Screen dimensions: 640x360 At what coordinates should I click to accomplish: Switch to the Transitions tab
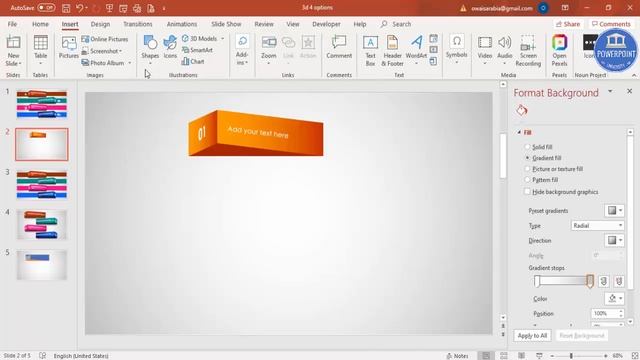point(138,24)
